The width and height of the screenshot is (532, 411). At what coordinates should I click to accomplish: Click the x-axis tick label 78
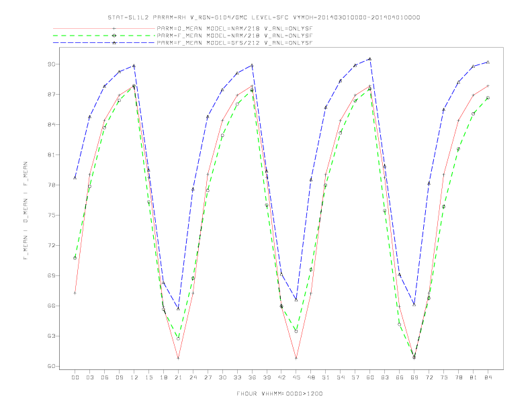[458, 377]
